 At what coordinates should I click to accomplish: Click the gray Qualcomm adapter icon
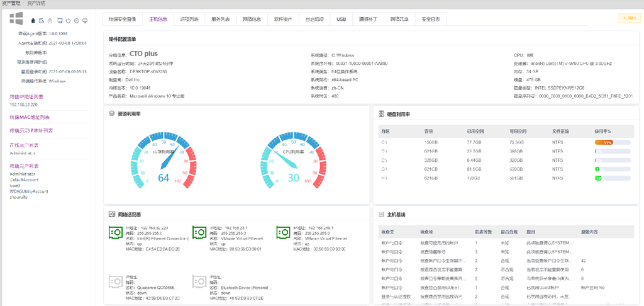(115, 281)
